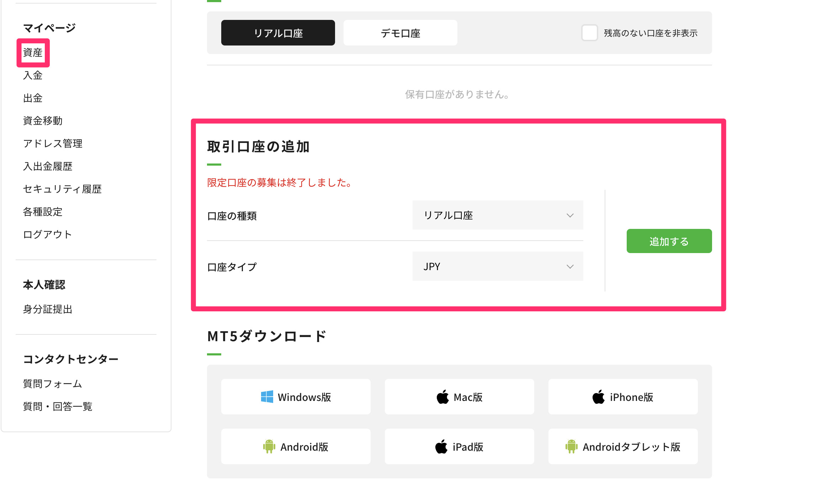The image size is (833, 504).
Task: Click the マイページ sidebar heading
Action: click(49, 28)
